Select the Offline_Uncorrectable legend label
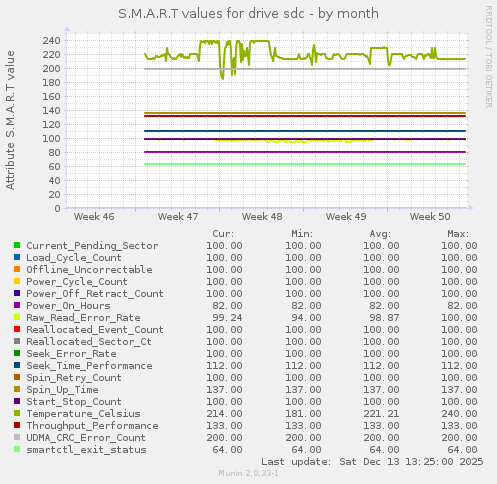Viewport: 497px width, 484px height. click(89, 270)
